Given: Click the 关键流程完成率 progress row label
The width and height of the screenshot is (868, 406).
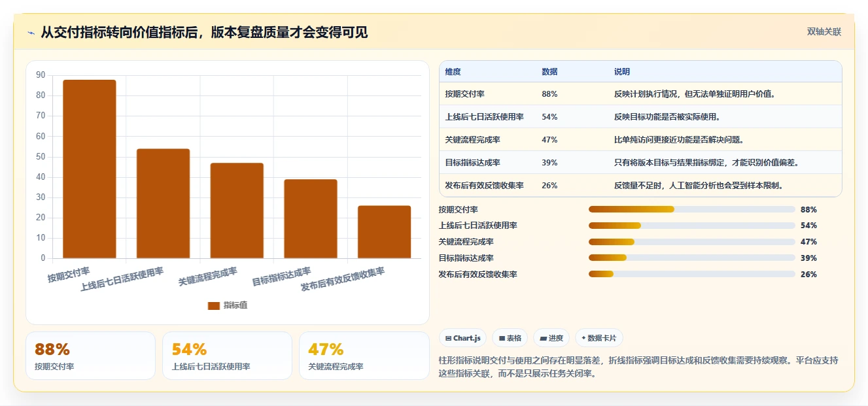Looking at the screenshot, I should coord(466,242).
